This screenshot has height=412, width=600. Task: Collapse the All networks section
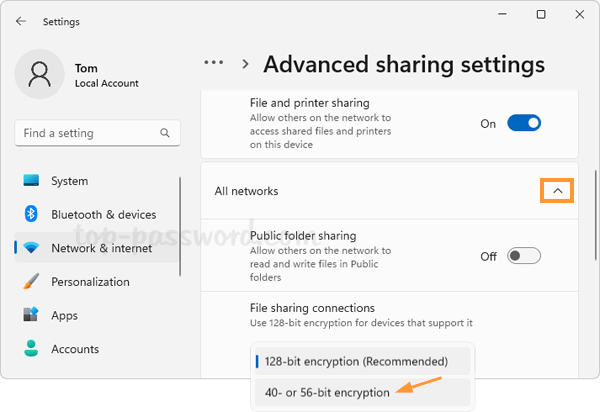click(557, 190)
